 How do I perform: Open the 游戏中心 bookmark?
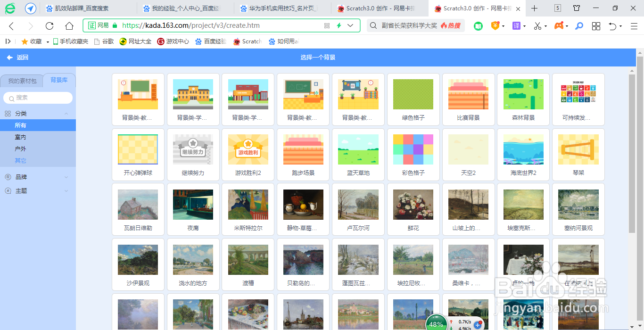pos(173,41)
